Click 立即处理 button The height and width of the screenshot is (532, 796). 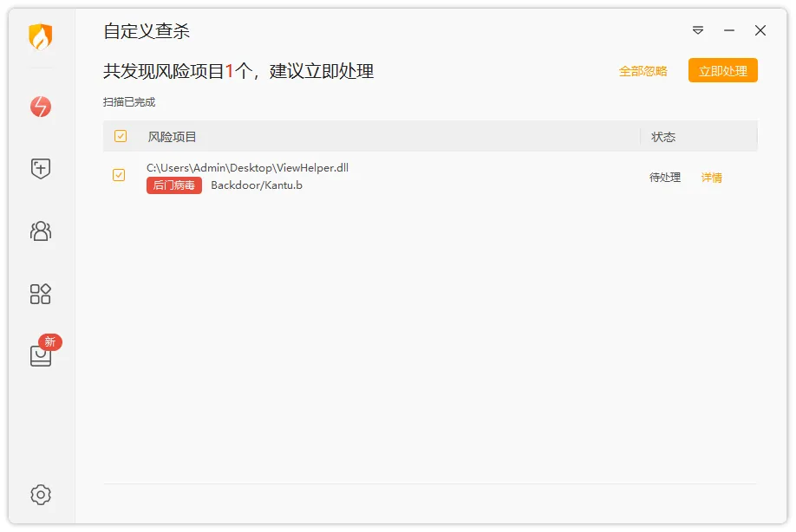point(723,70)
